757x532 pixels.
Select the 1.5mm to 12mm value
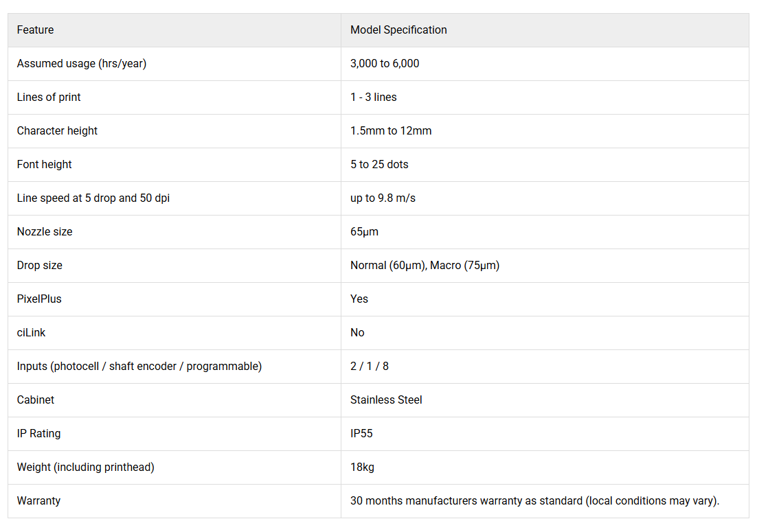pyautogui.click(x=391, y=131)
